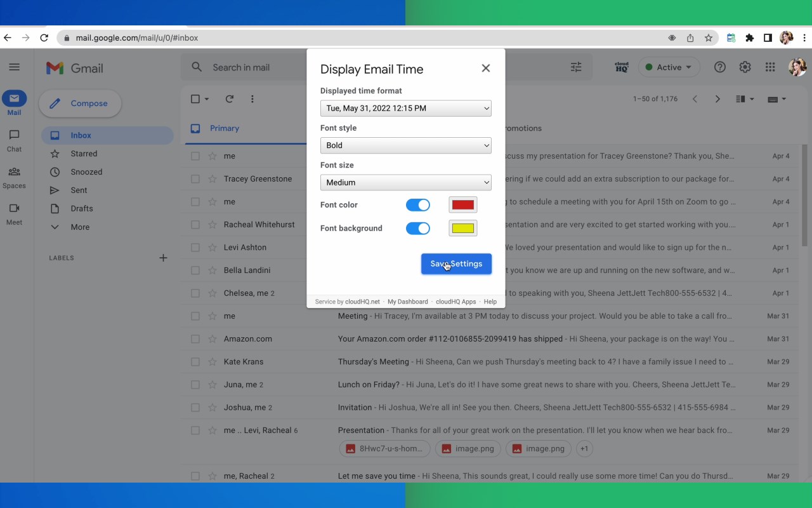Open the browser extensions puzzle icon
The image size is (812, 508).
point(749,38)
